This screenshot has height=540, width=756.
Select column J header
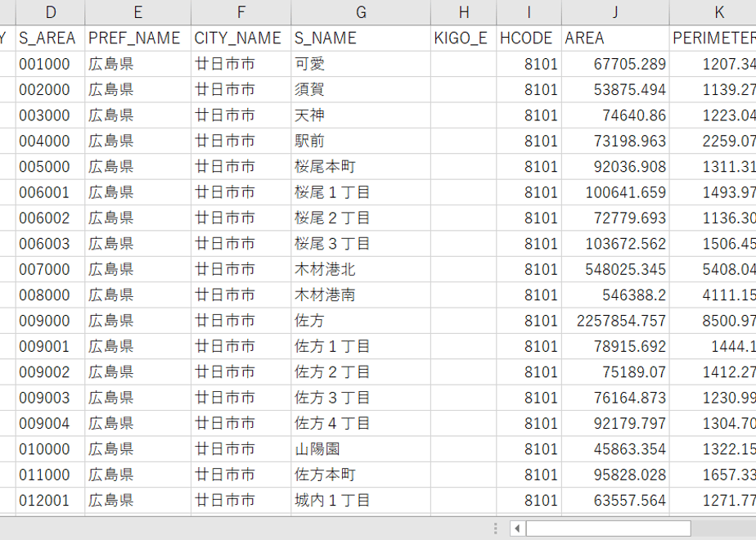[x=615, y=12]
